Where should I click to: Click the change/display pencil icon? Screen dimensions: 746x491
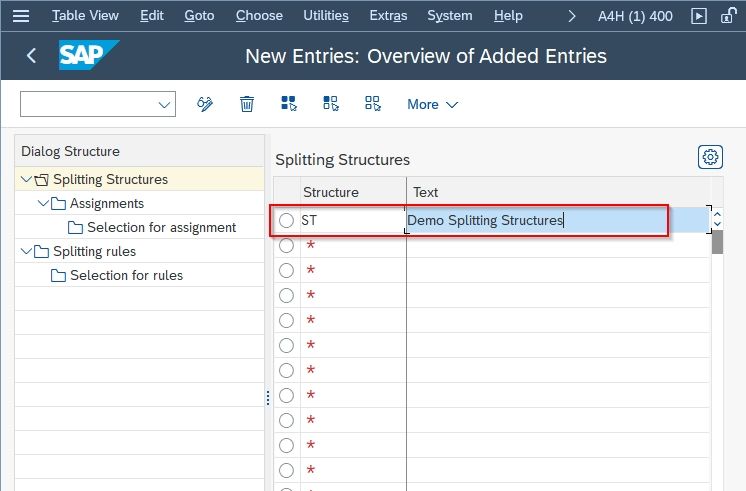click(x=205, y=104)
